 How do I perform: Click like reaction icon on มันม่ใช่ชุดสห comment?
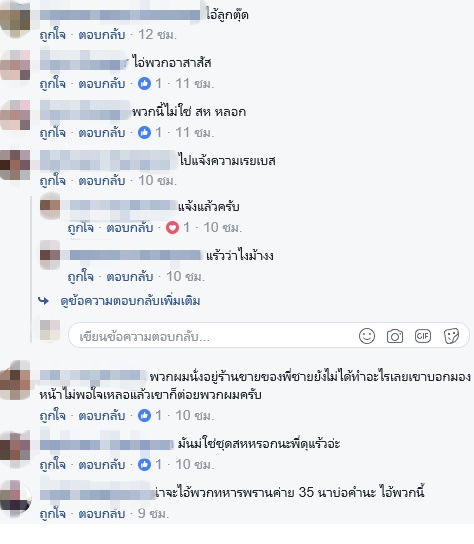[144, 465]
